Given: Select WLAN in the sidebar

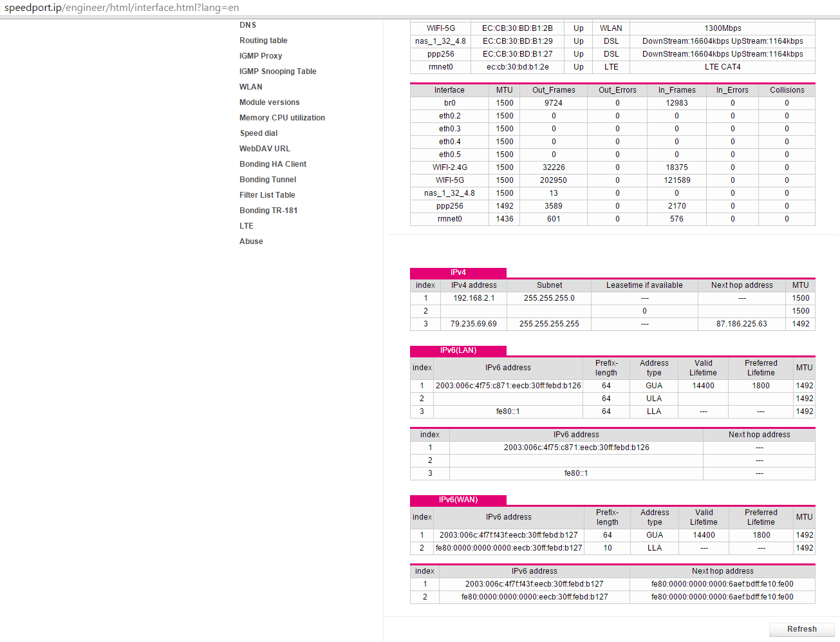Looking at the screenshot, I should (x=251, y=87).
